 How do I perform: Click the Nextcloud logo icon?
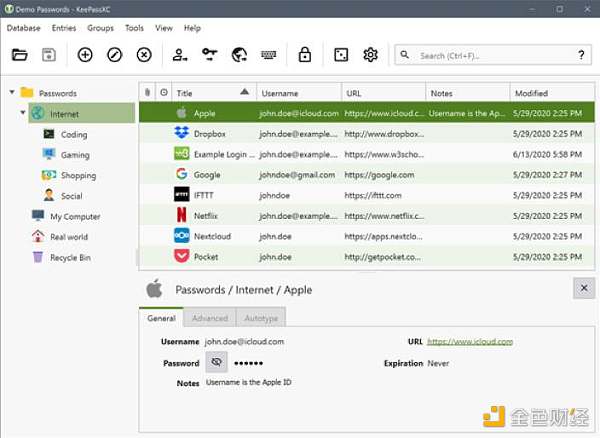(182, 236)
